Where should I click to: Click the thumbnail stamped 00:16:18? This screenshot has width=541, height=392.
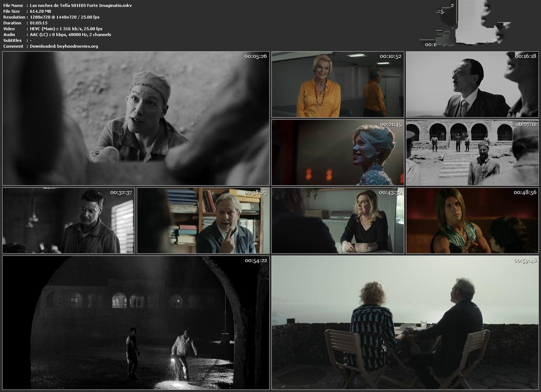pyautogui.click(x=472, y=84)
